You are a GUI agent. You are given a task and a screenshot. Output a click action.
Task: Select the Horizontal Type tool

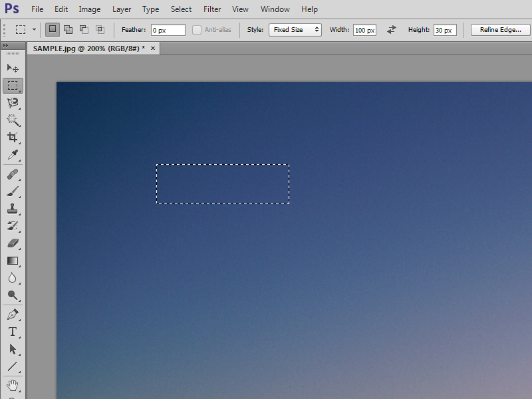13,332
